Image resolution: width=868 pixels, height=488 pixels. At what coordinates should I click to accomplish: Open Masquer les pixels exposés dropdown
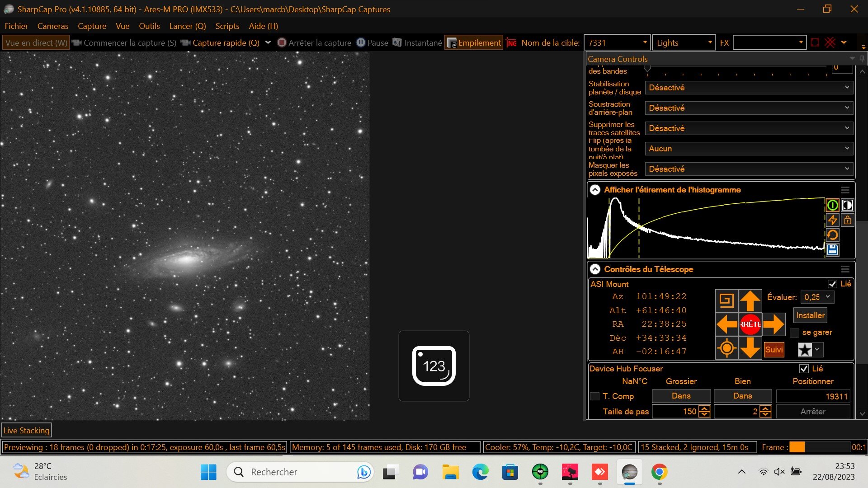click(x=749, y=169)
